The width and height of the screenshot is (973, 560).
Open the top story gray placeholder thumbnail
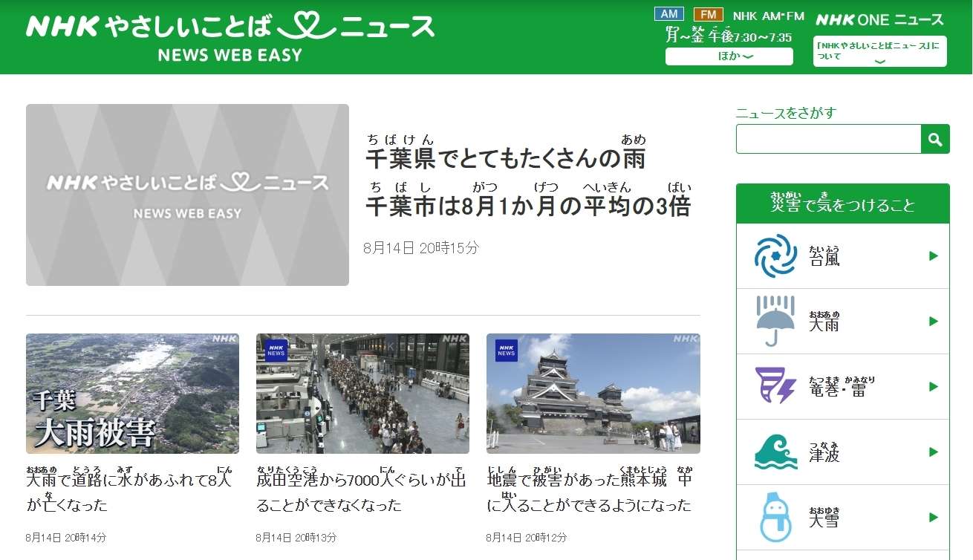click(x=187, y=195)
